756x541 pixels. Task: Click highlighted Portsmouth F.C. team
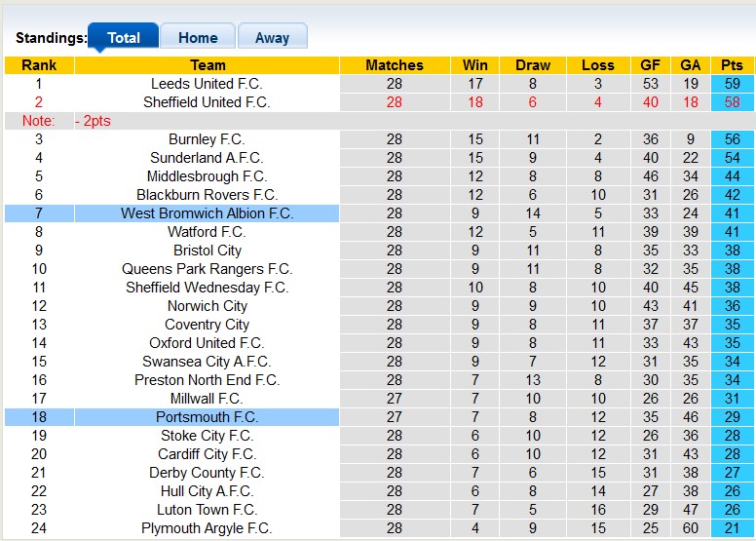(207, 417)
